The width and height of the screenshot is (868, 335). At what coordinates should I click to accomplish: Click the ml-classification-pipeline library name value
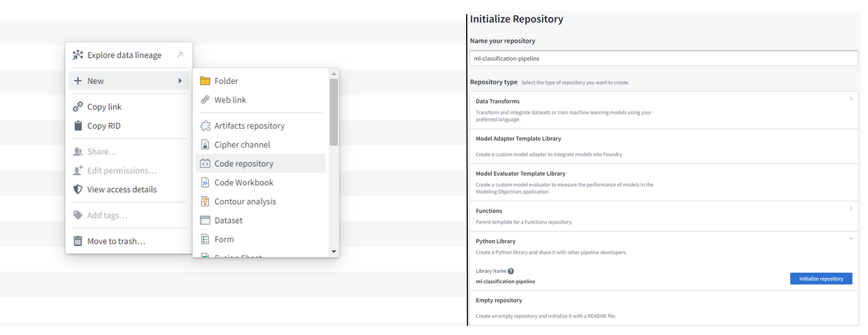coord(506,281)
